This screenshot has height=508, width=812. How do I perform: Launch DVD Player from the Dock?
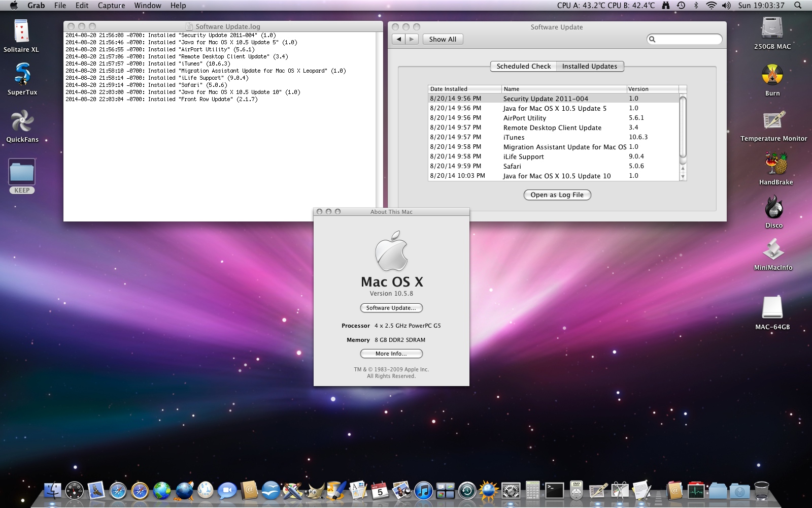[x=576, y=491]
